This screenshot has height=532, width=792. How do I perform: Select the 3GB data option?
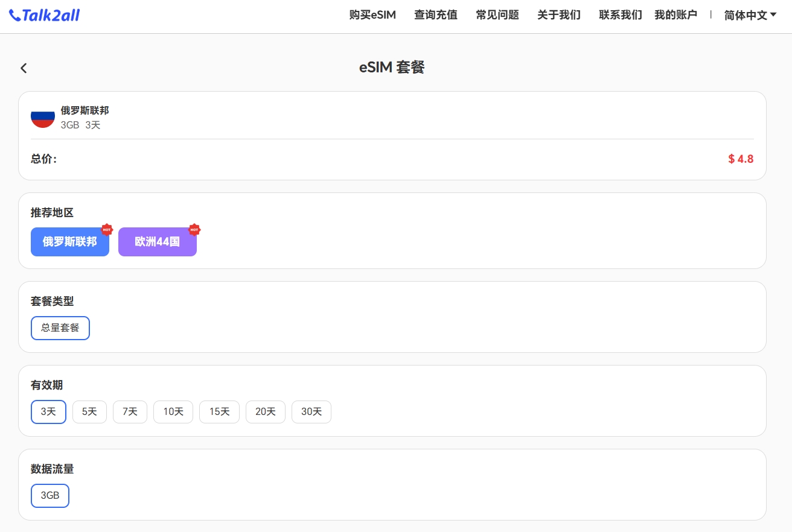point(50,496)
